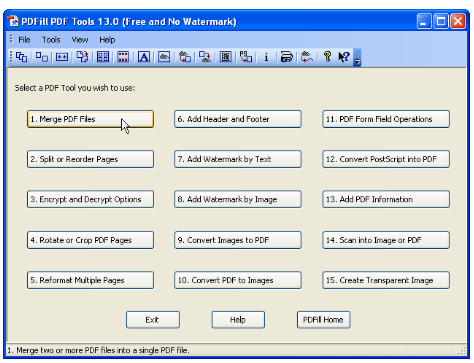Image resolution: width=474 pixels, height=363 pixels.
Task: Open the File menu
Action: [24, 40]
